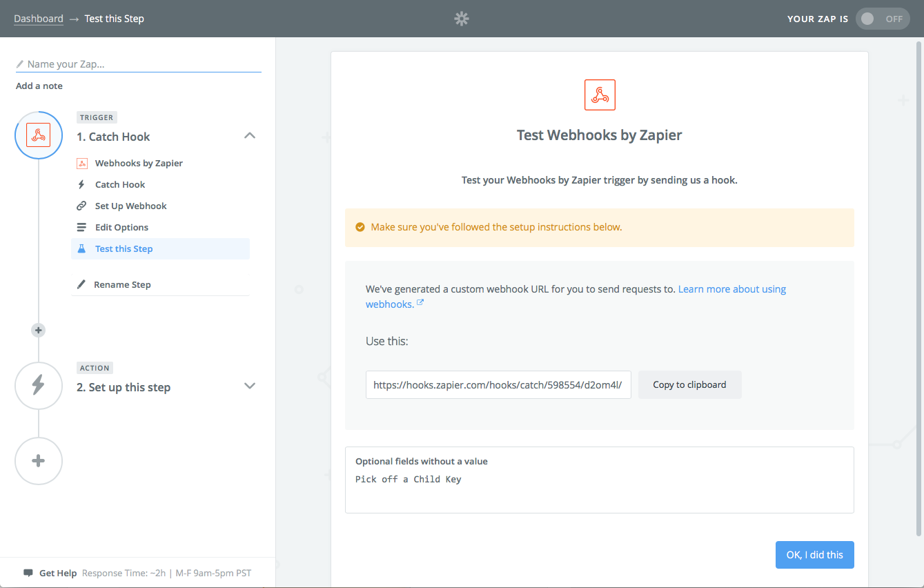Open Get Help support link
Viewport: 924px width, 588px height.
[x=58, y=573]
